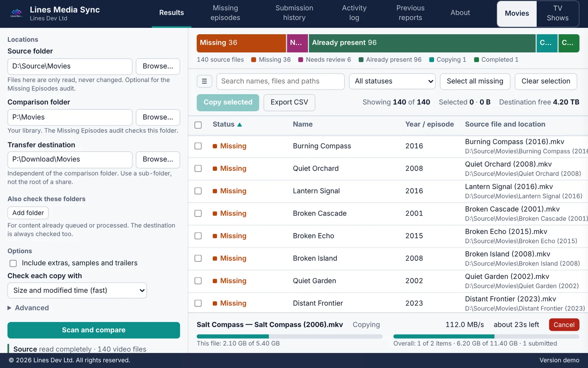The height and width of the screenshot is (368, 588).
Task: Open the Check each copy with dropdown
Action: pos(77,290)
